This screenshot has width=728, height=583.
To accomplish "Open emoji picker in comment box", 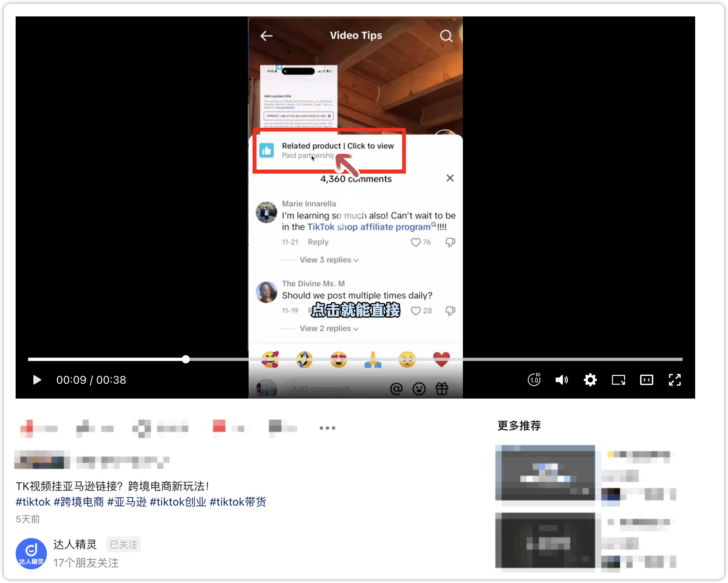I will pos(419,389).
